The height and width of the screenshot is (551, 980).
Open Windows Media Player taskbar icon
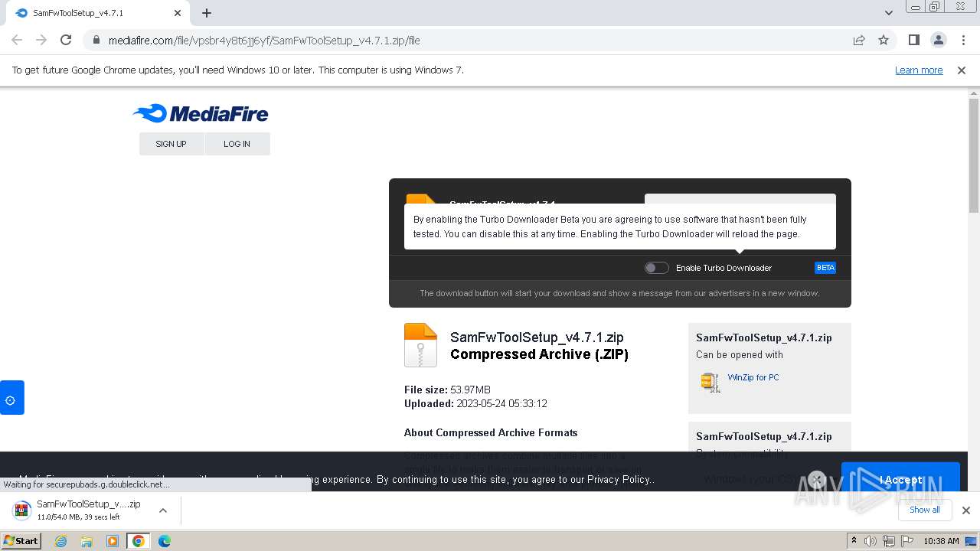[x=113, y=541]
